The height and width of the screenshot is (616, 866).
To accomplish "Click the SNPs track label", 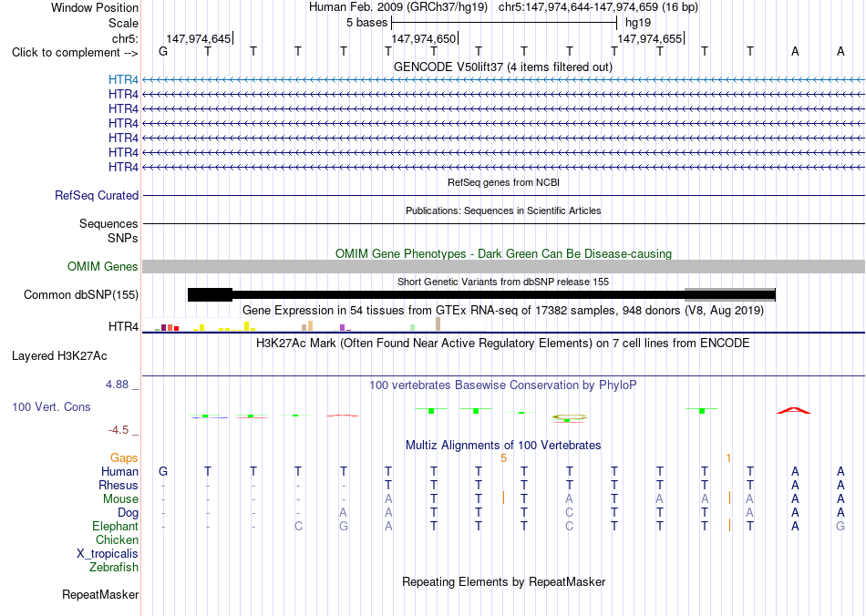I will pyautogui.click(x=123, y=238).
